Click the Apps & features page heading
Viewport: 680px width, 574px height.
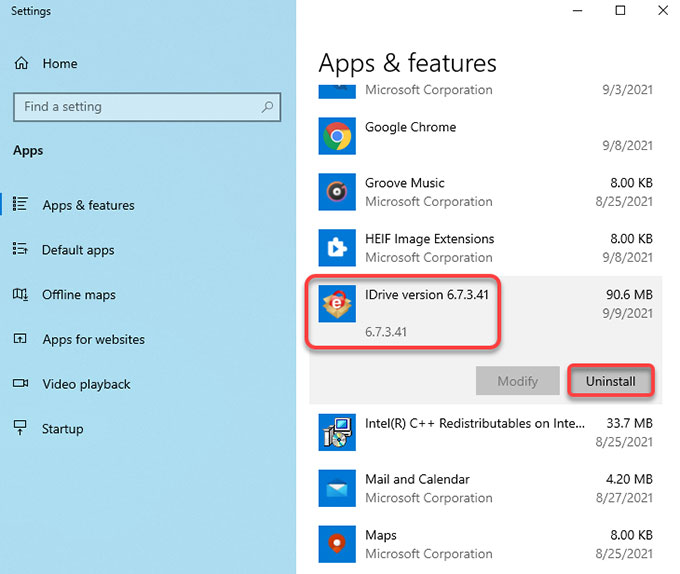point(407,63)
